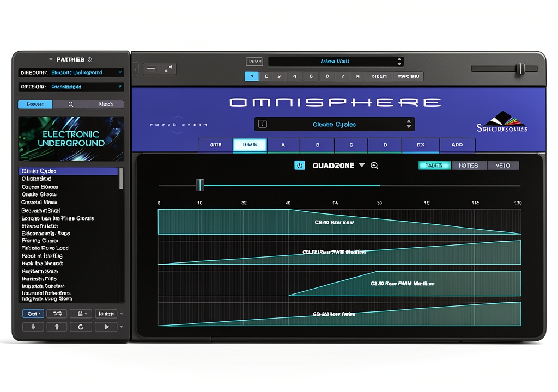Click the Quadzone horizontal slider handle
558x392 pixels.
200,185
